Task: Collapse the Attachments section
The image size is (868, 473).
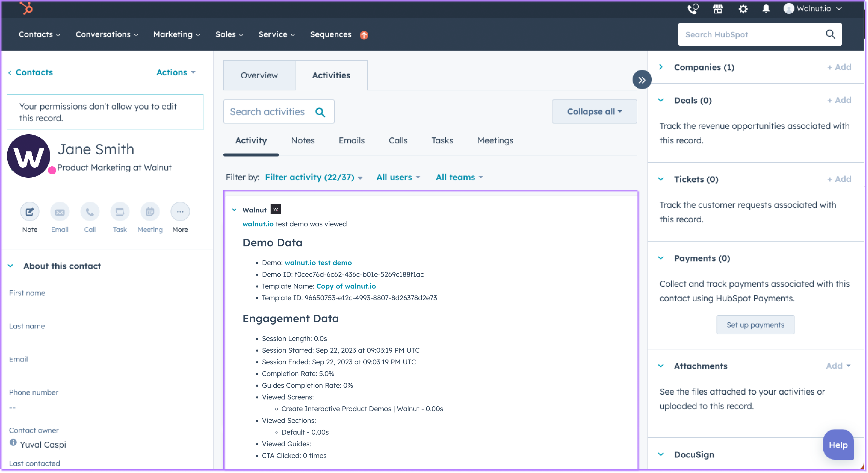Action: tap(661, 366)
